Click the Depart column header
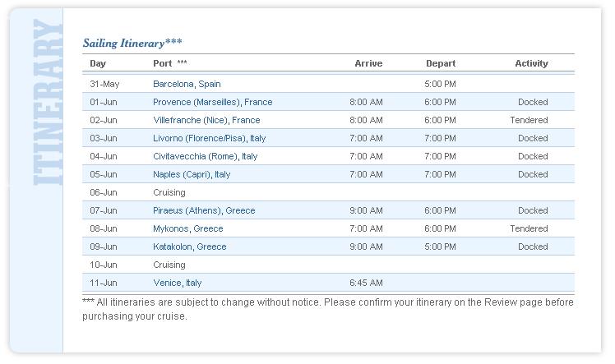Image resolution: width=615 pixels, height=364 pixels. [x=441, y=63]
